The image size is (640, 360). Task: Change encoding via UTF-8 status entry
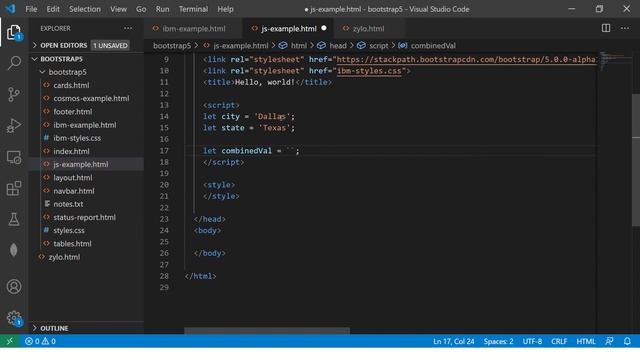[532, 341]
